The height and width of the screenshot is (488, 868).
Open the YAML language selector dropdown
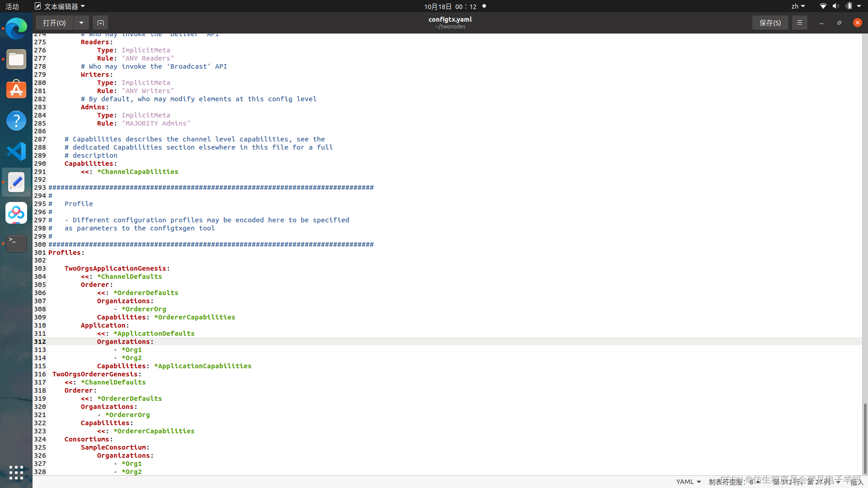point(688,482)
